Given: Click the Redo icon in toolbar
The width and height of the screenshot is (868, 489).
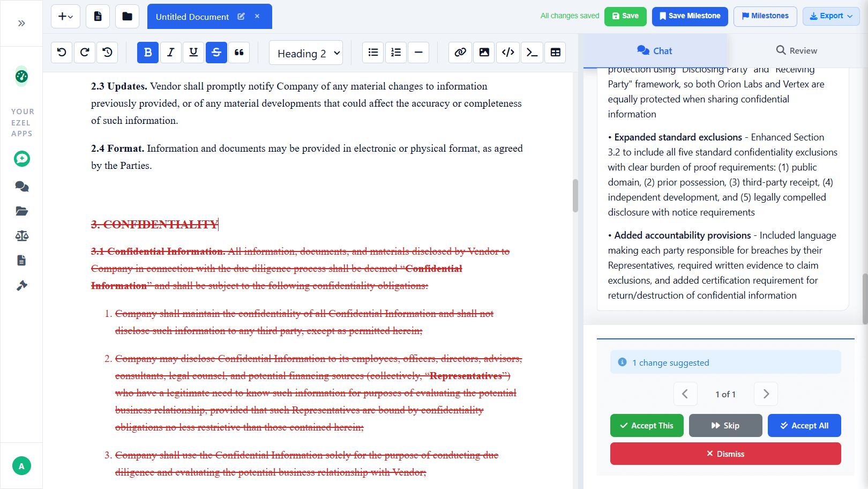Looking at the screenshot, I should 85,53.
